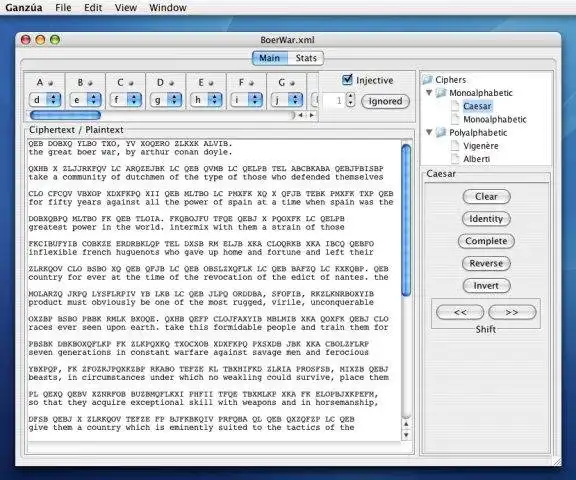Click the yellow minimize window button
The width and height of the screenshot is (576, 480).
(40, 40)
